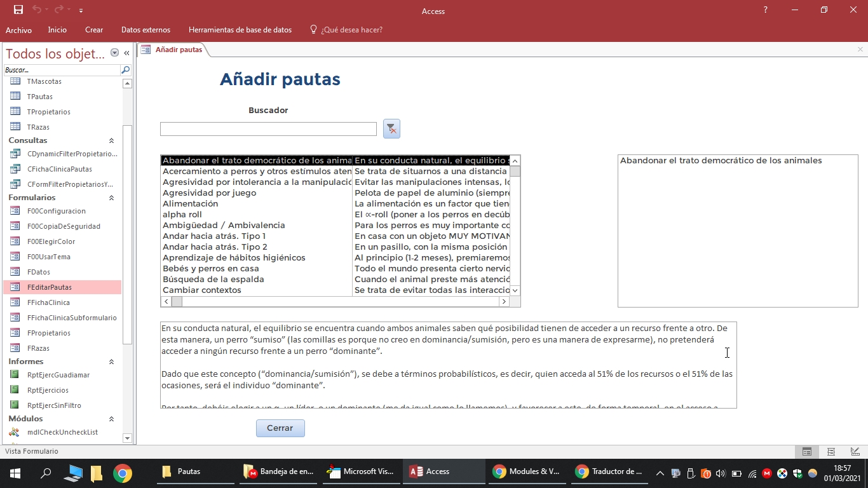Click the Redo arrow in the title bar

(x=59, y=10)
